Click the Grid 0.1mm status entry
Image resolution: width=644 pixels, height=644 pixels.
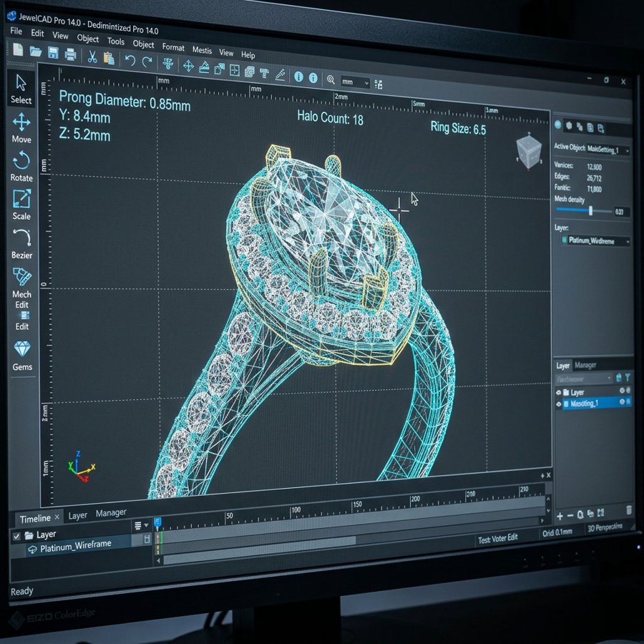[557, 532]
